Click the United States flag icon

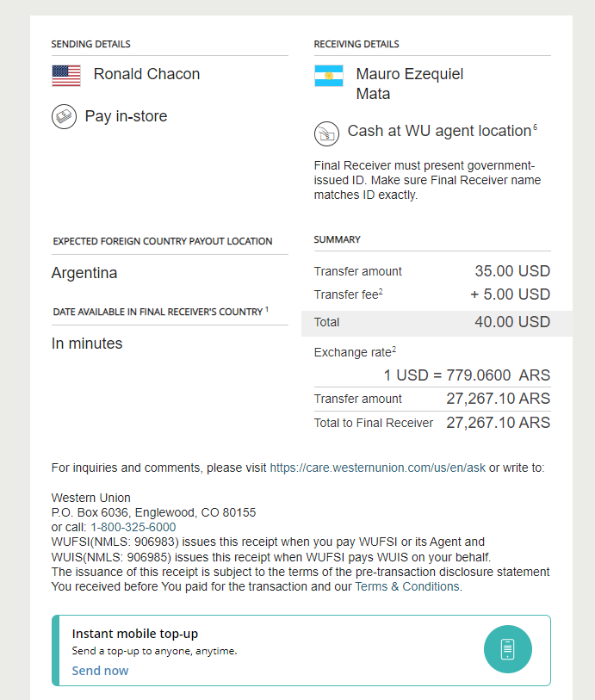point(66,76)
